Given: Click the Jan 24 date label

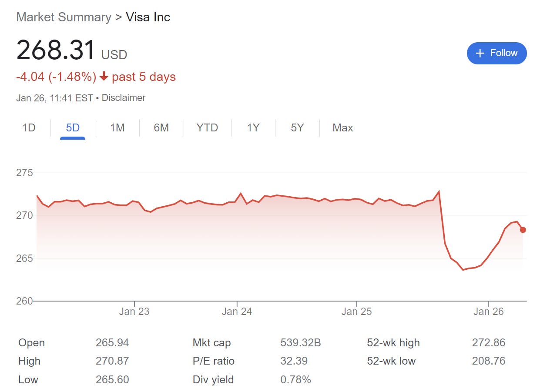Looking at the screenshot, I should pos(237,312).
